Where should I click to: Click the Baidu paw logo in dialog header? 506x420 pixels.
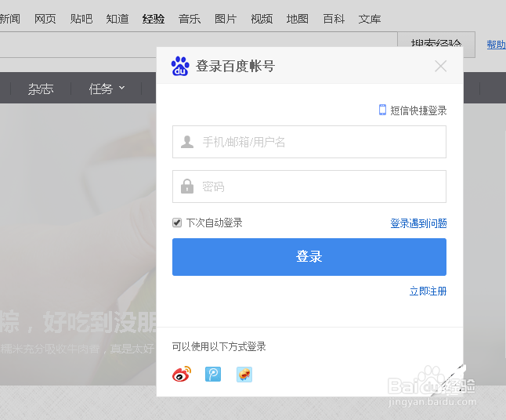tap(180, 66)
